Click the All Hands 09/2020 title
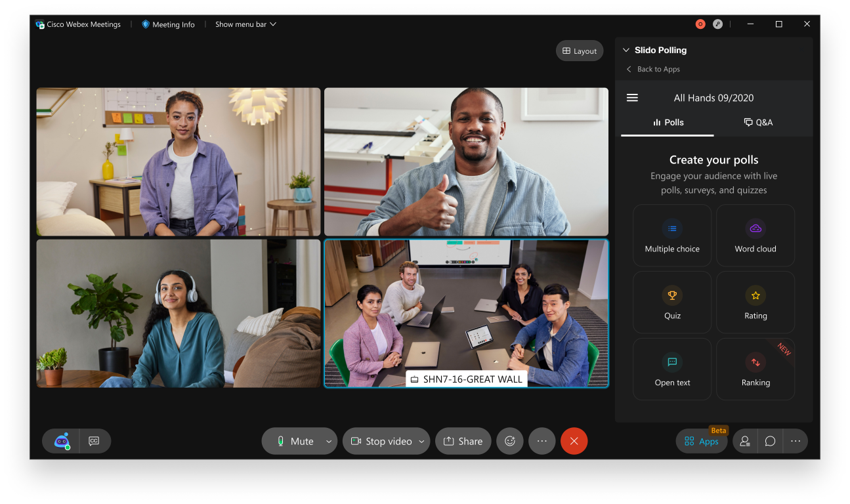 click(713, 98)
